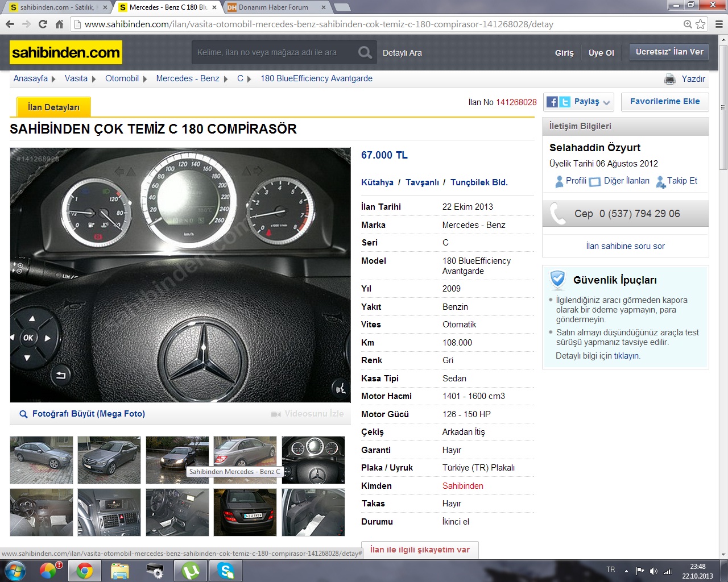Click the main dashboard photo

coord(180,275)
